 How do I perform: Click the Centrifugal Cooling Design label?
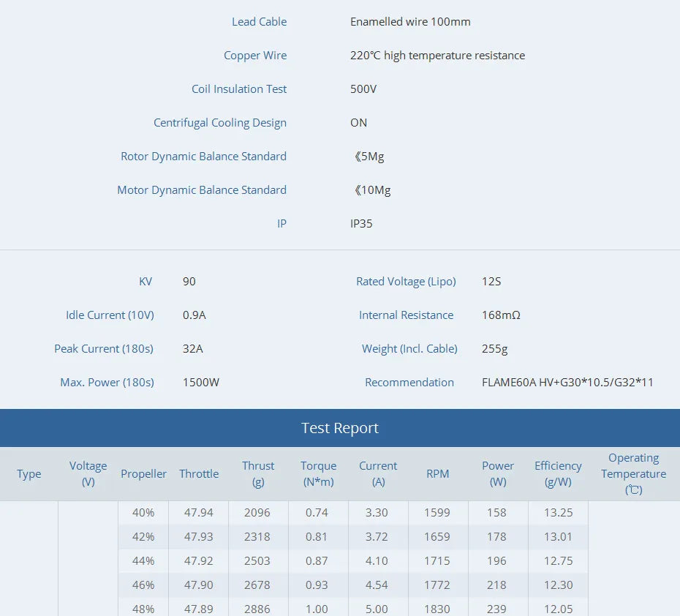219,123
